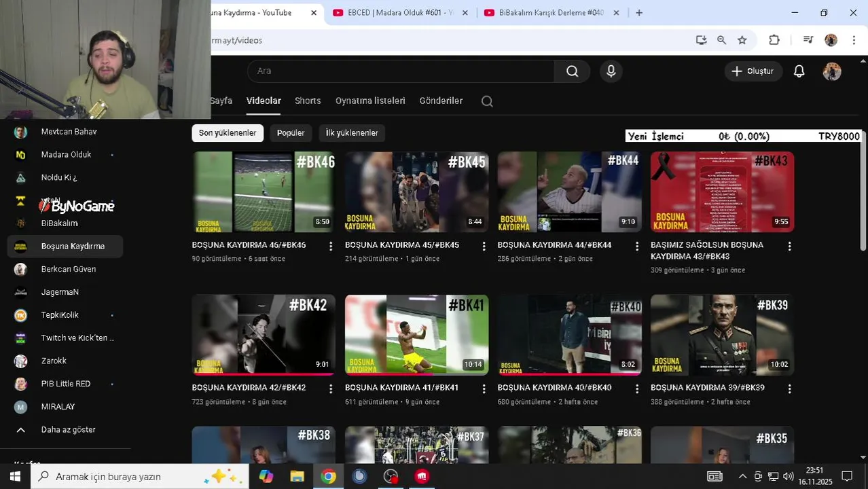This screenshot has height=489, width=868.
Task: Bookmark this page with star icon
Action: click(742, 40)
